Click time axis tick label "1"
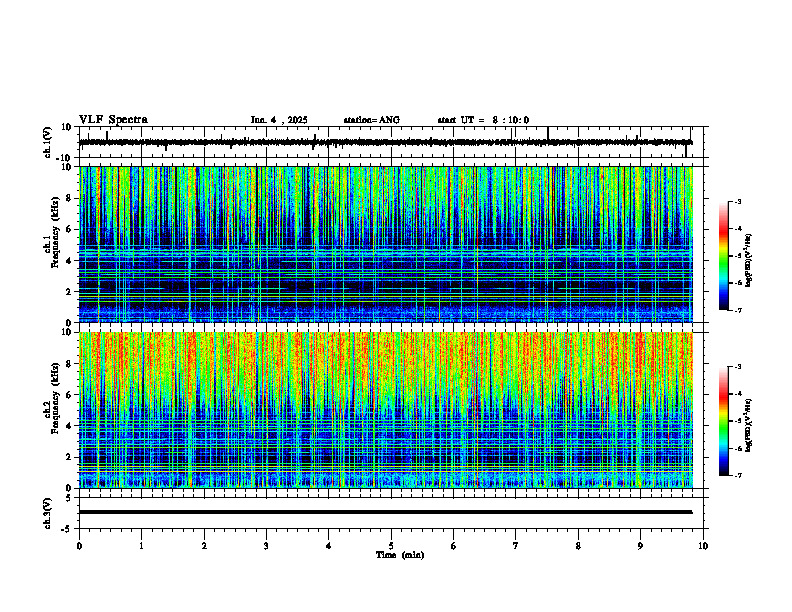Viewport: 792px width, 612px height. (141, 546)
